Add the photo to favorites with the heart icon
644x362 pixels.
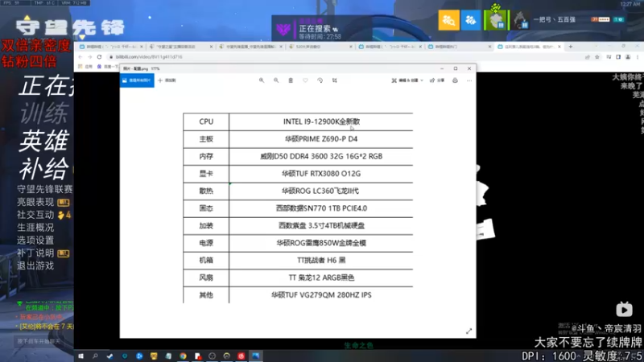pyautogui.click(x=305, y=80)
